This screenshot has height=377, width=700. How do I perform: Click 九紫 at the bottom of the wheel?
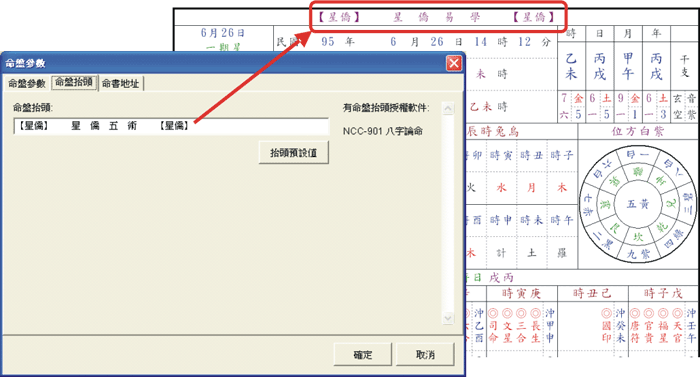pos(639,254)
